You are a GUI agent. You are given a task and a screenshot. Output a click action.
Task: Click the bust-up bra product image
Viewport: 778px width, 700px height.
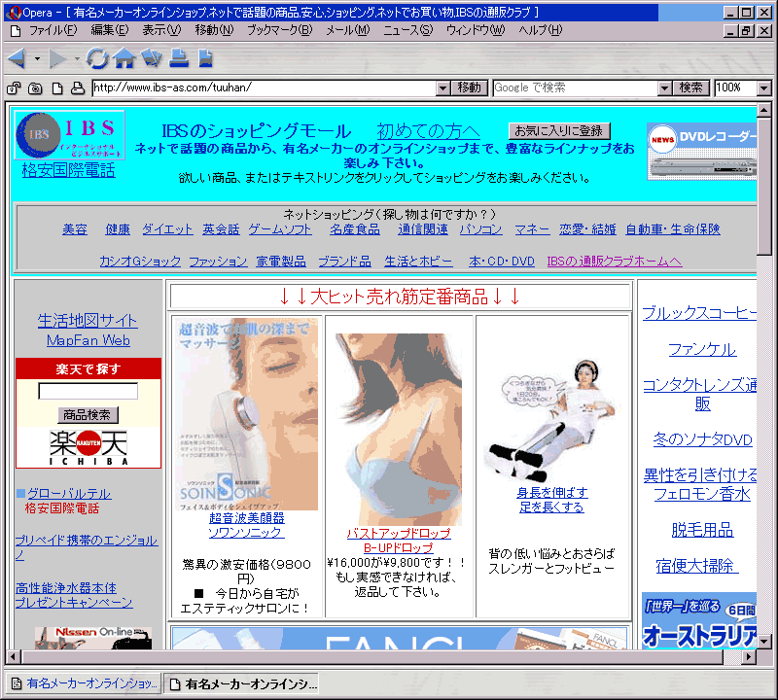click(399, 429)
